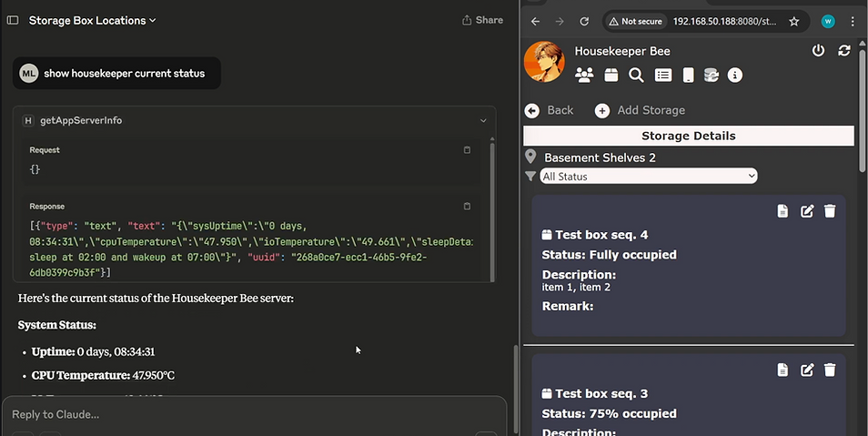Toggle the left sidebar panel in Claude
Viewport: 868px width, 436px height.
coord(12,20)
